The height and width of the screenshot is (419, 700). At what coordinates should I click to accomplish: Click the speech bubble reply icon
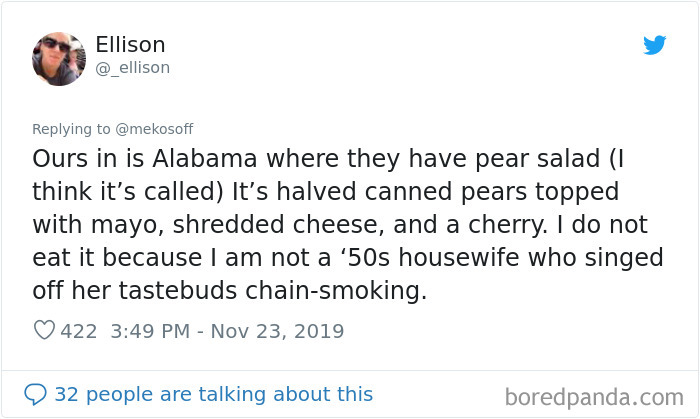point(36,394)
